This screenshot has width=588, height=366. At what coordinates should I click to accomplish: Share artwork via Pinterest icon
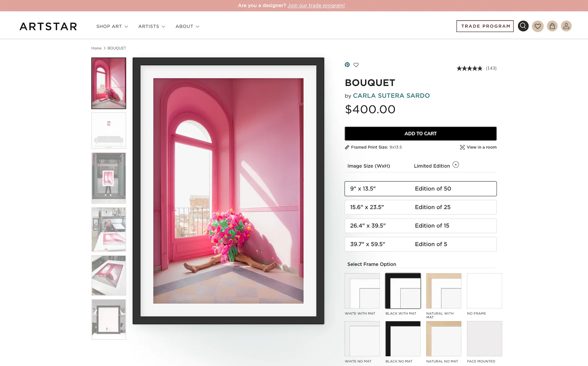(347, 65)
